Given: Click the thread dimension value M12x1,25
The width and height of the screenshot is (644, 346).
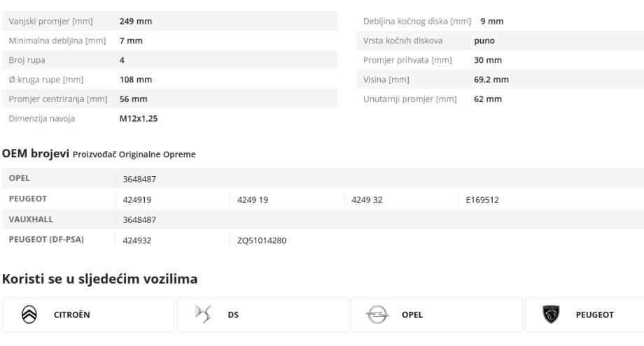Looking at the screenshot, I should [x=138, y=119].
